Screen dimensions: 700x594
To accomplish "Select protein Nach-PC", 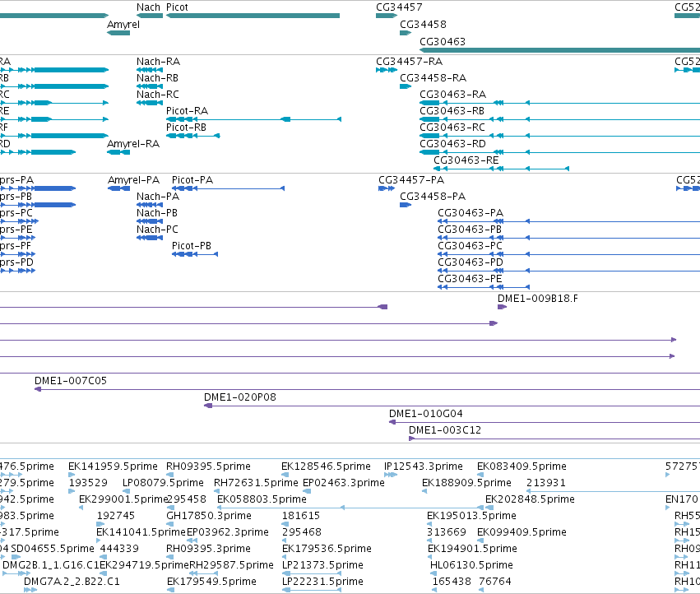I will point(157,230).
